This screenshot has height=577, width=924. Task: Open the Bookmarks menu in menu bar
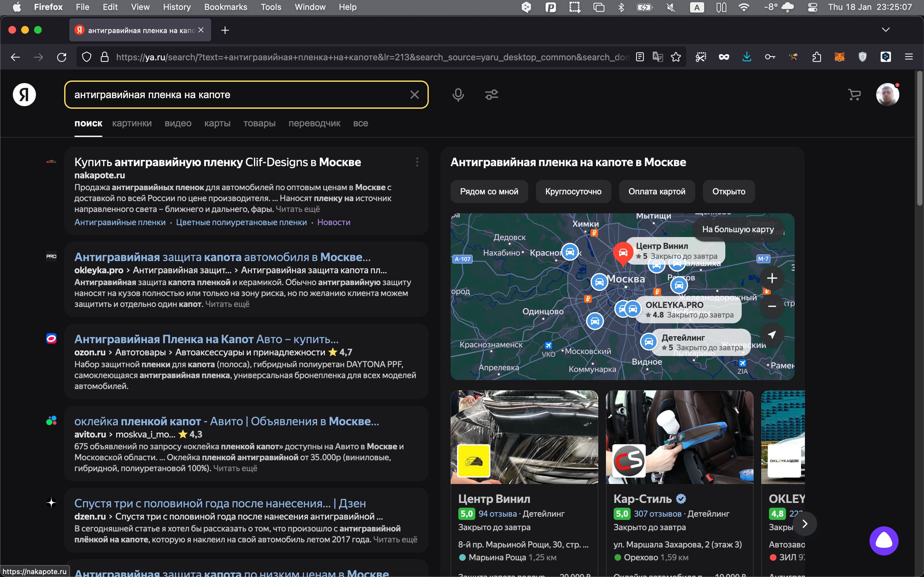click(x=225, y=7)
